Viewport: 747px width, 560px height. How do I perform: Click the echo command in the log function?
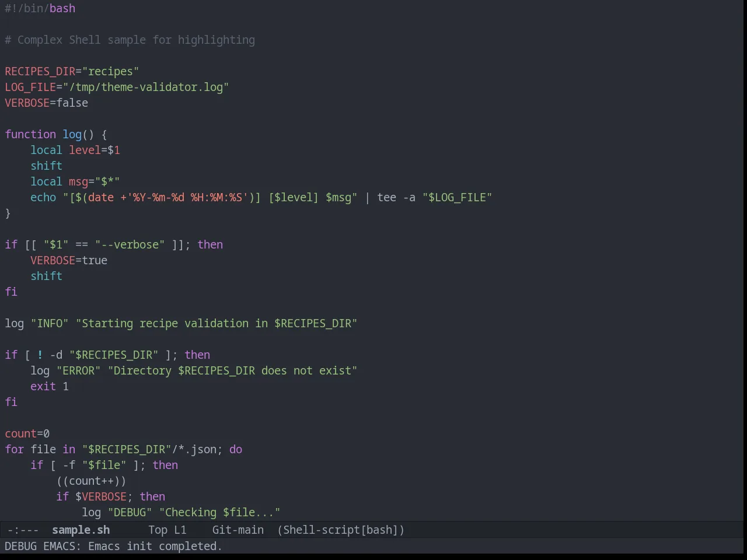click(43, 197)
